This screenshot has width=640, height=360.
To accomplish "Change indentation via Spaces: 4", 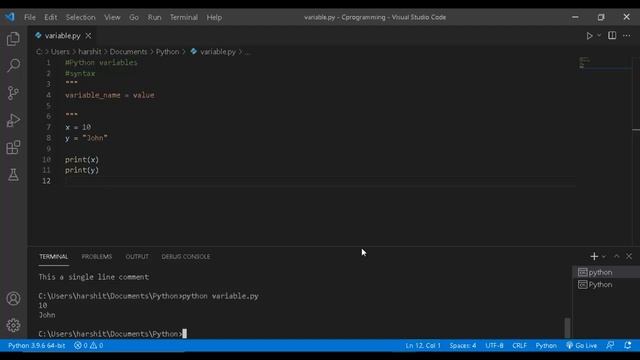I will pyautogui.click(x=463, y=346).
